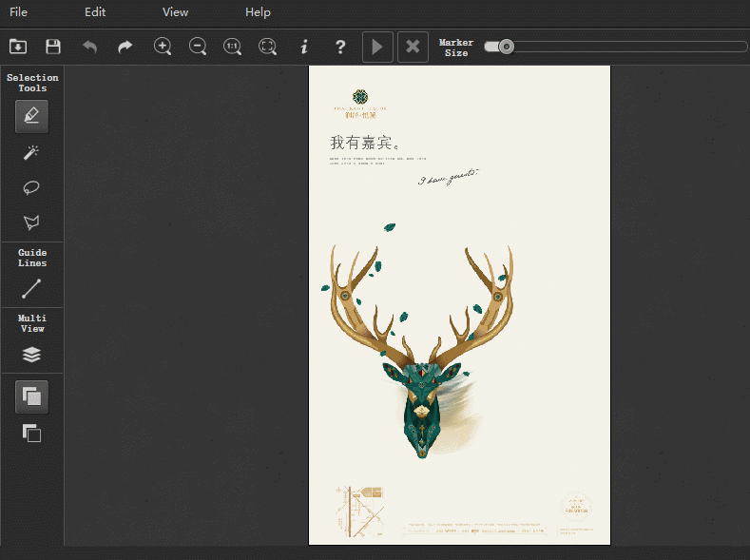This screenshot has width=750, height=560.
Task: Pick the polygon lasso selection tool
Action: (31, 222)
